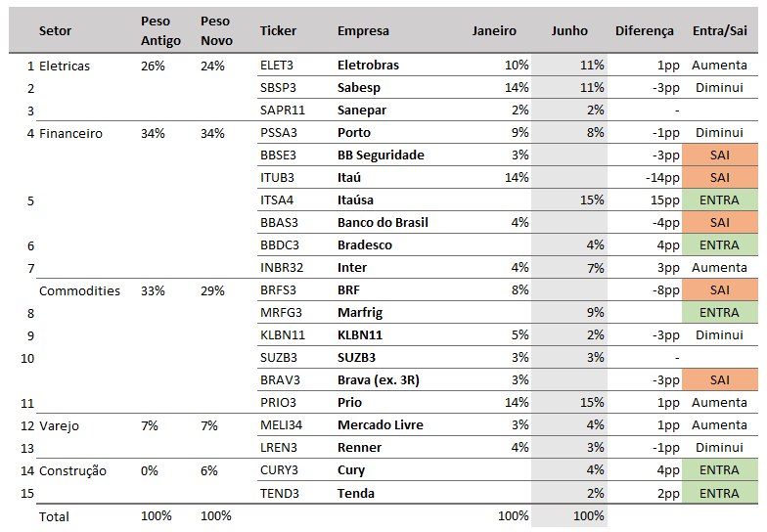
Task: Click the Diferença column header
Action: coord(644,31)
